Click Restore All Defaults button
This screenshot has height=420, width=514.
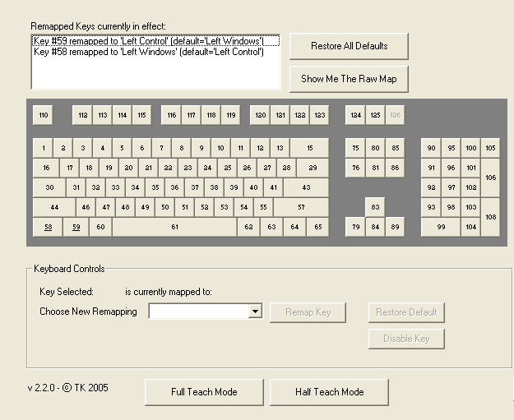349,46
